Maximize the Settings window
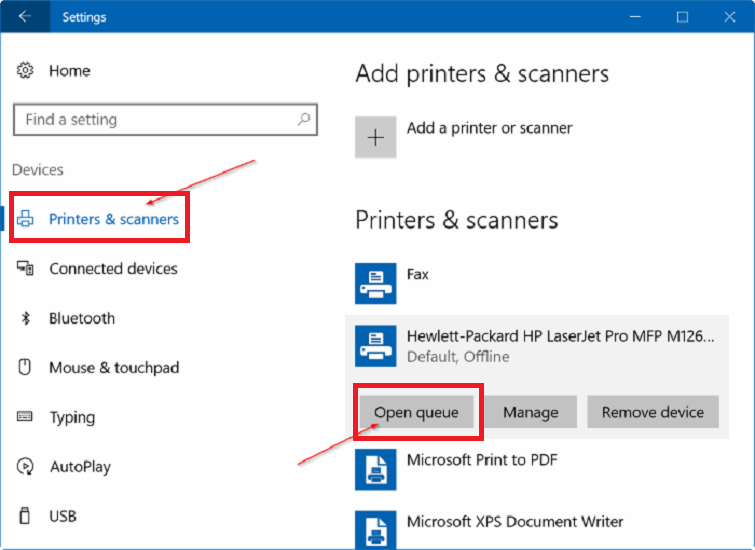 (x=682, y=17)
